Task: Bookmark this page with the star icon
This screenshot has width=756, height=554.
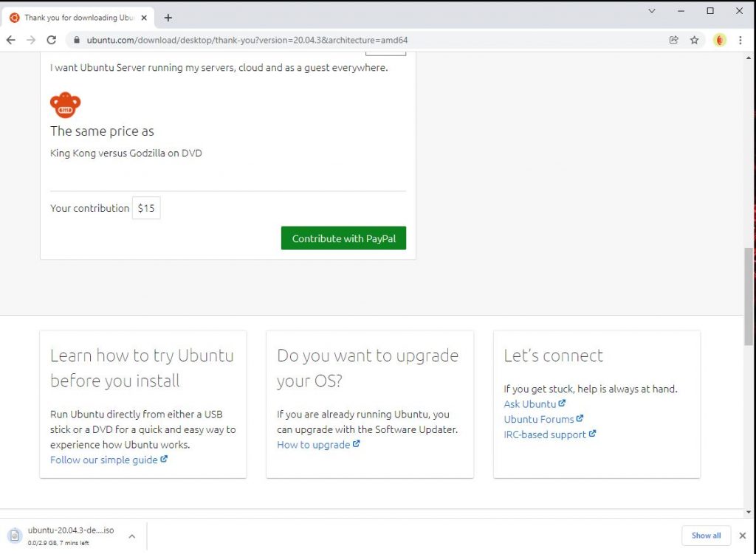Action: [x=694, y=40]
